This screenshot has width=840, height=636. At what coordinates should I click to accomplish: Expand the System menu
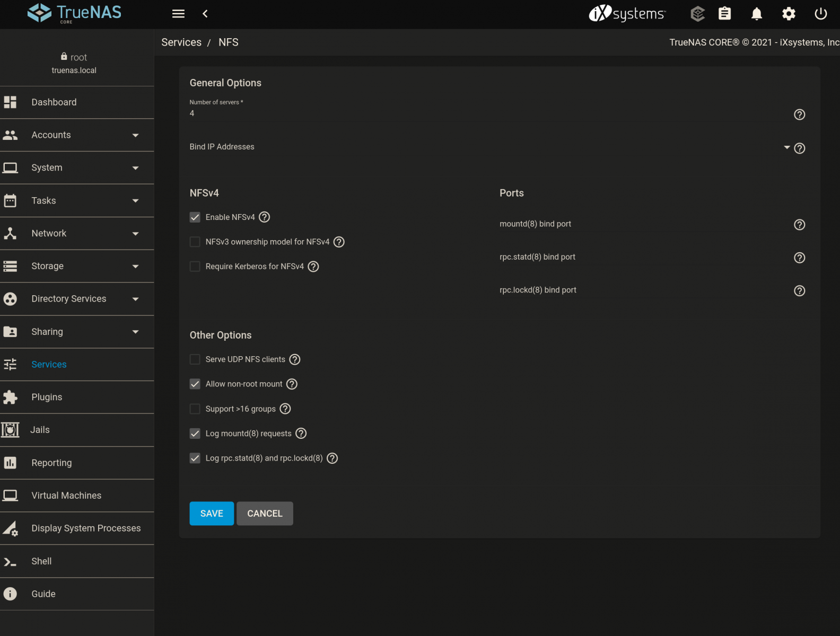(x=77, y=168)
